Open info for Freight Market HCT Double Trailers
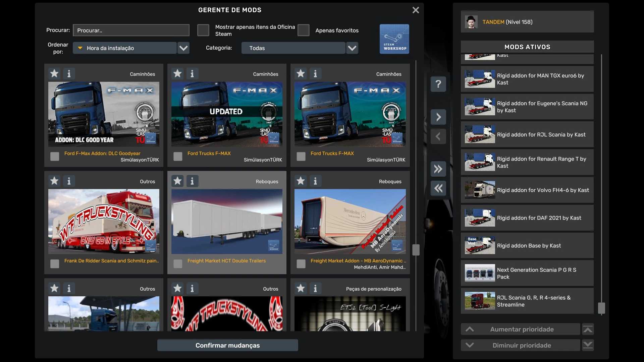This screenshot has height=362, width=644. [x=192, y=181]
